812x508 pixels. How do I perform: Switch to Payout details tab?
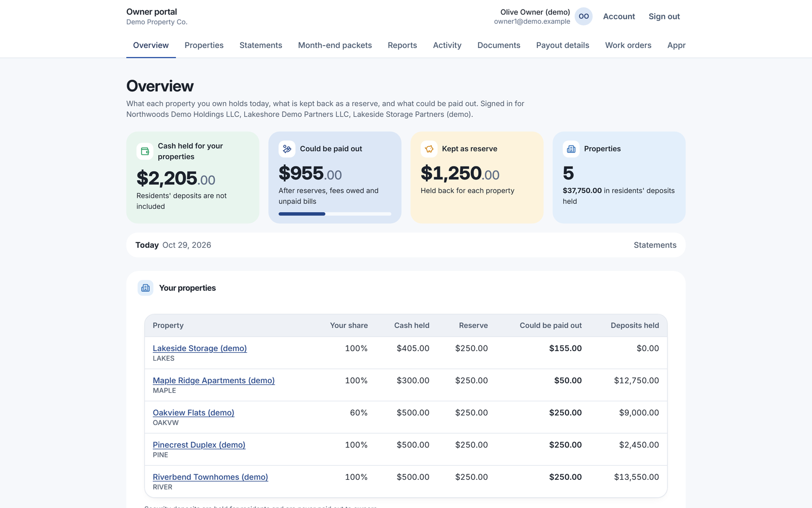tap(563, 45)
